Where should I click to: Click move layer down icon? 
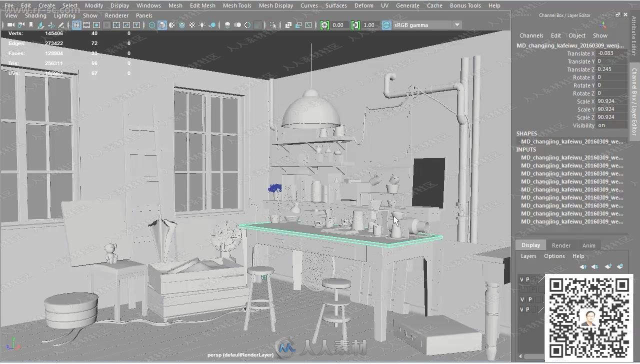(x=595, y=266)
